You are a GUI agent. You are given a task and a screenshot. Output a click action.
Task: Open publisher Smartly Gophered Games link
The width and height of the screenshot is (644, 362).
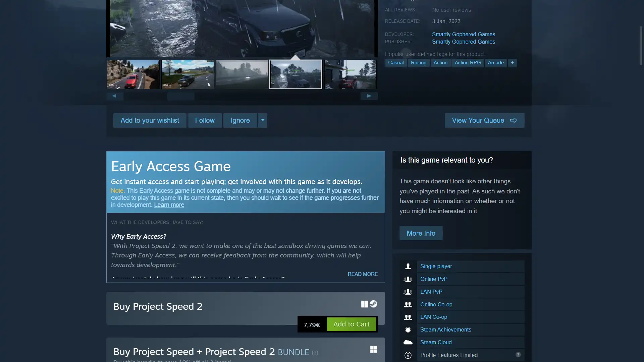[463, 42]
